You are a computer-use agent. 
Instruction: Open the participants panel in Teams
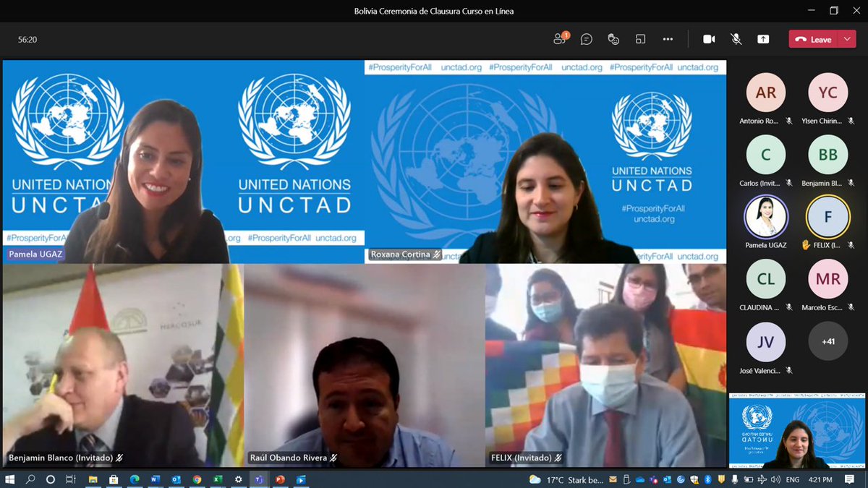561,39
